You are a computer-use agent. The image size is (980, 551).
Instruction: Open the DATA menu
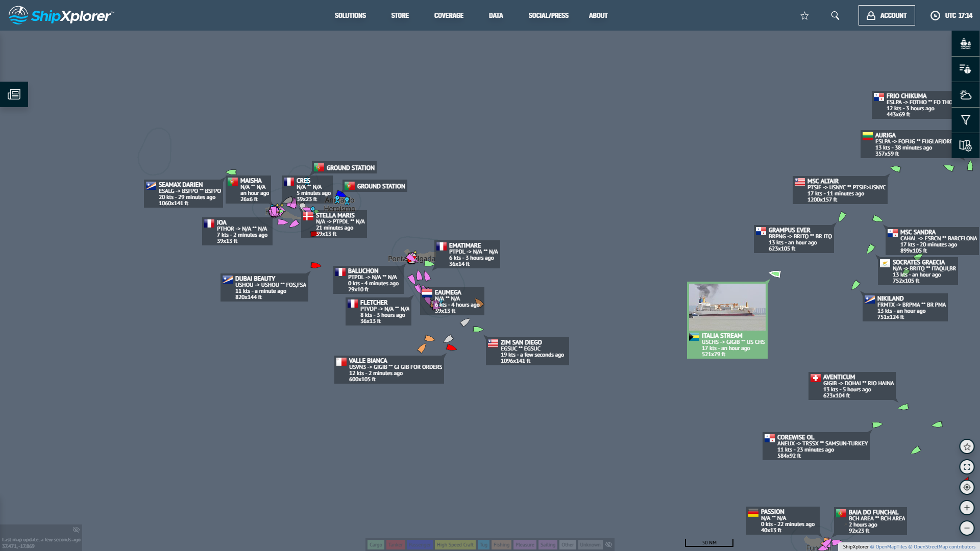pyautogui.click(x=496, y=15)
